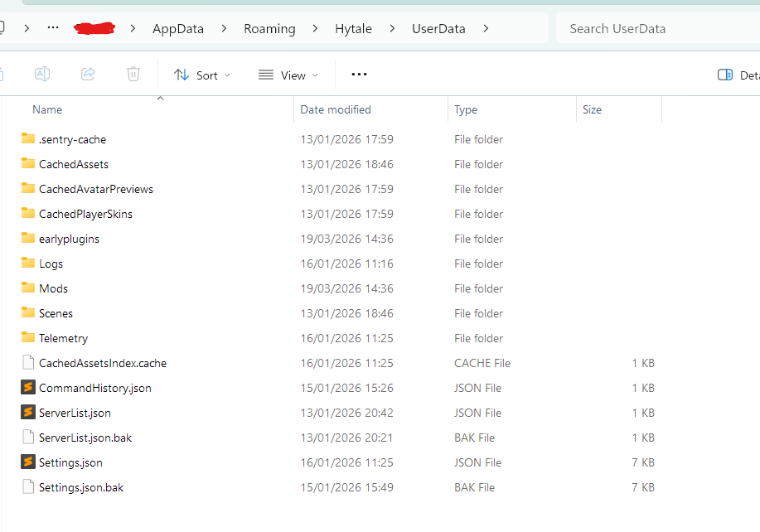This screenshot has height=532, width=760.
Task: Click the Share toolbar icon
Action: (88, 74)
